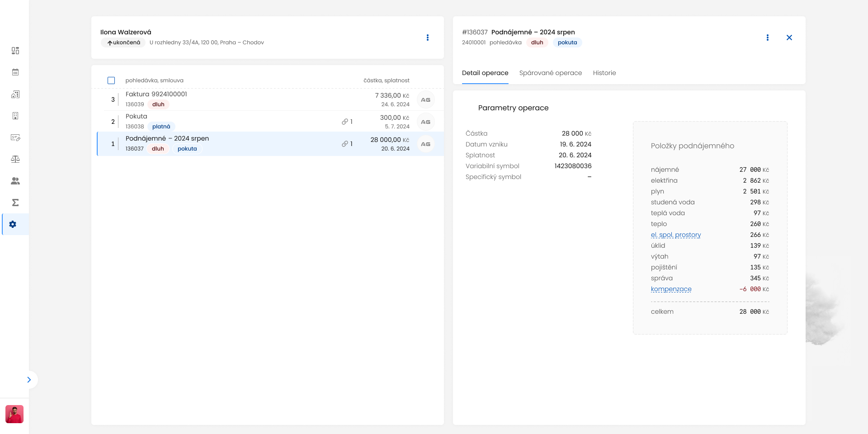Open the dashboard icon in sidebar
This screenshot has width=868, height=434.
tap(15, 51)
